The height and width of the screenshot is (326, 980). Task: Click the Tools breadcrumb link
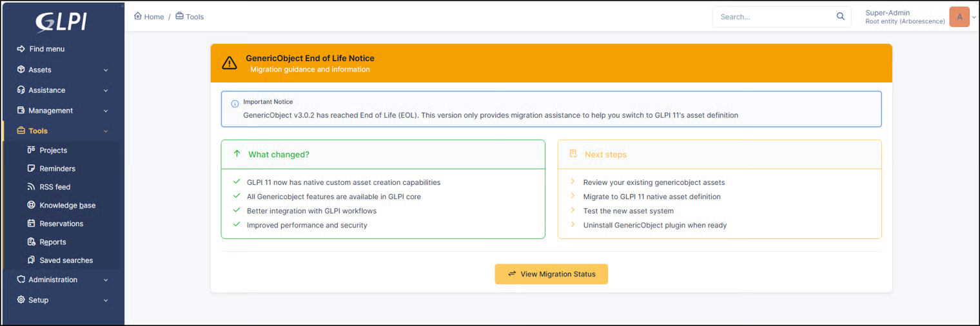click(194, 17)
